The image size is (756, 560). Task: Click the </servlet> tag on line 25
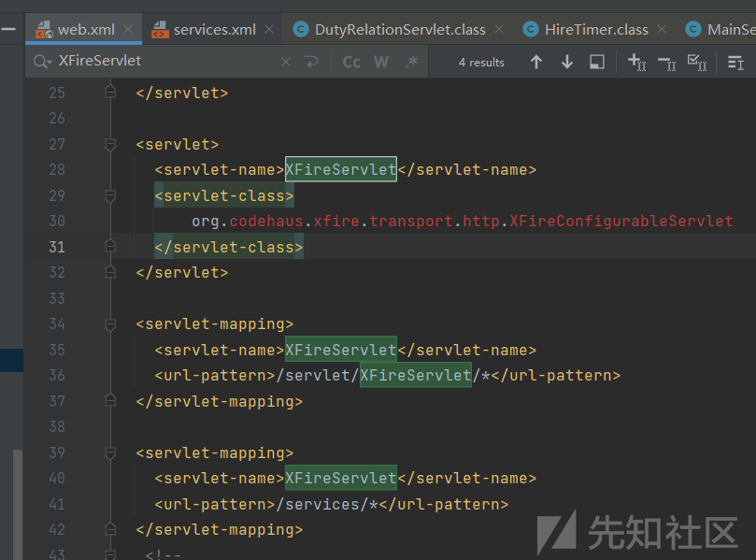tap(182, 93)
